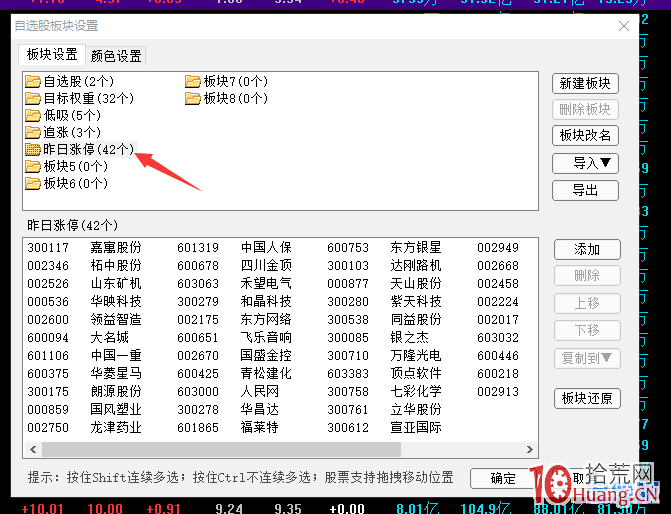Screen dimensions: 671x514
Task: Select stock 顶点软件 in the list
Action: (416, 373)
